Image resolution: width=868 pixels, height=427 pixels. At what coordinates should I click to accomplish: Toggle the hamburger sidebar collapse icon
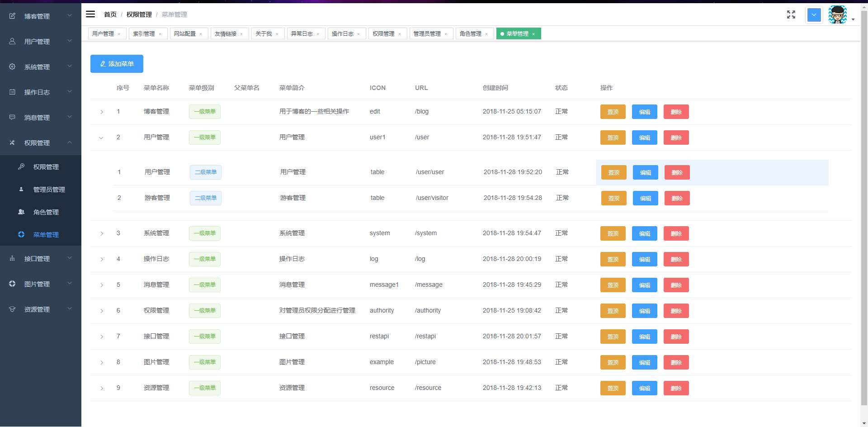90,14
